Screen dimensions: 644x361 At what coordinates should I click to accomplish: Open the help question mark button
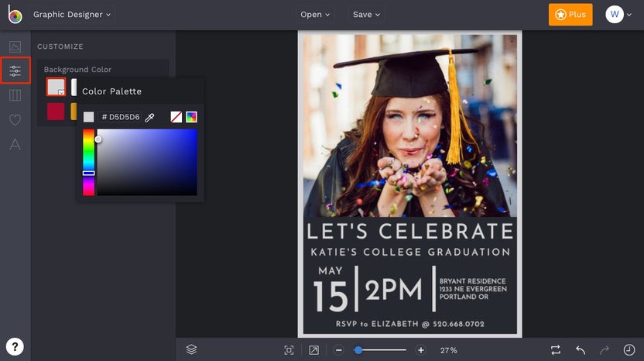15,346
